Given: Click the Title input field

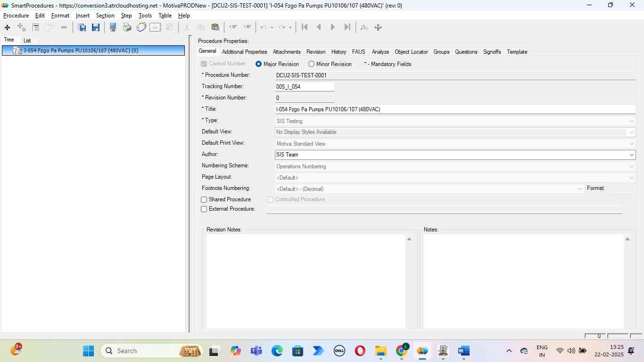Looking at the screenshot, I should point(455,109).
